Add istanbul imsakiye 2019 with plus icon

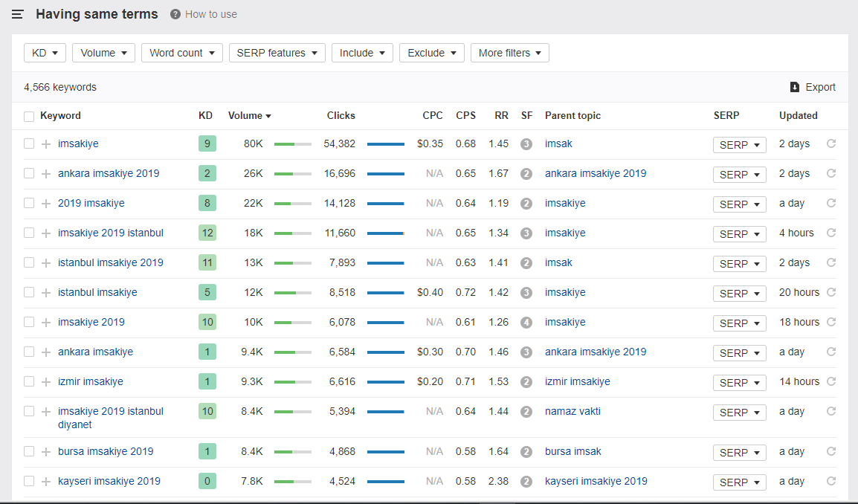click(x=46, y=262)
